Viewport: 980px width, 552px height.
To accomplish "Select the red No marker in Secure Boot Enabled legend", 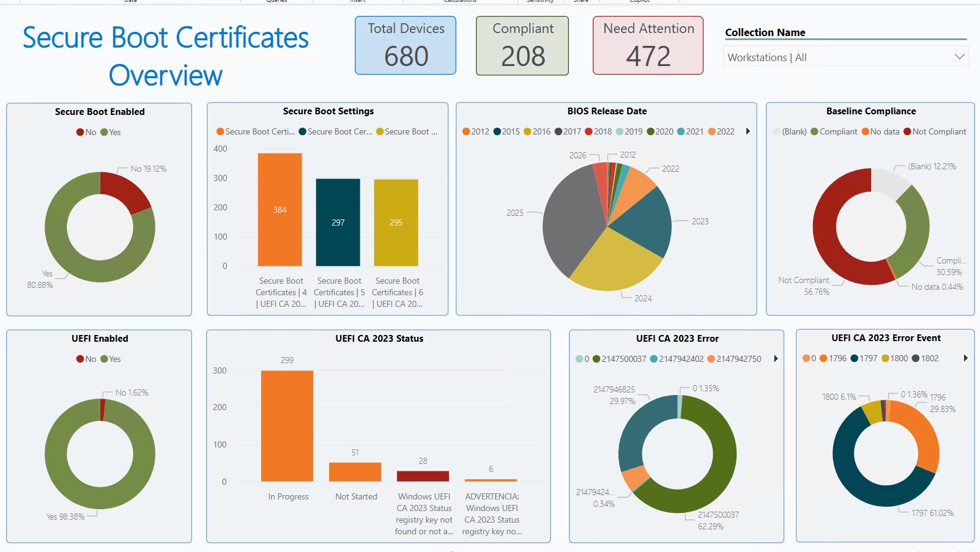I will (80, 132).
